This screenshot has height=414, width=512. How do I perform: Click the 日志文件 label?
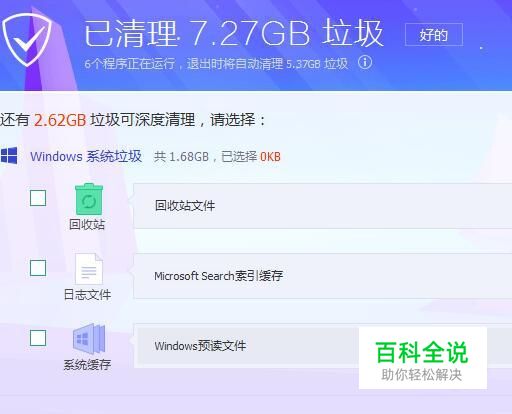coord(87,295)
